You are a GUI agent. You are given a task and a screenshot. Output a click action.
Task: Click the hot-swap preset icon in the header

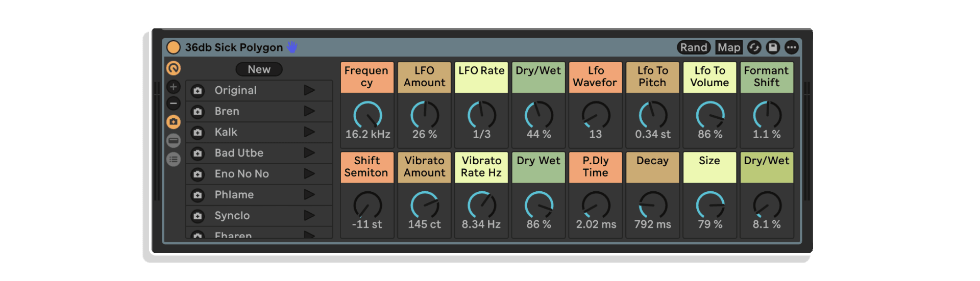754,47
